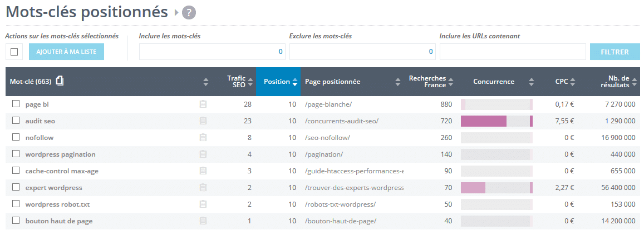Screen dimensions: 644x230
Task: Copy all keywords using header clipboard icon
Action: coord(60,82)
